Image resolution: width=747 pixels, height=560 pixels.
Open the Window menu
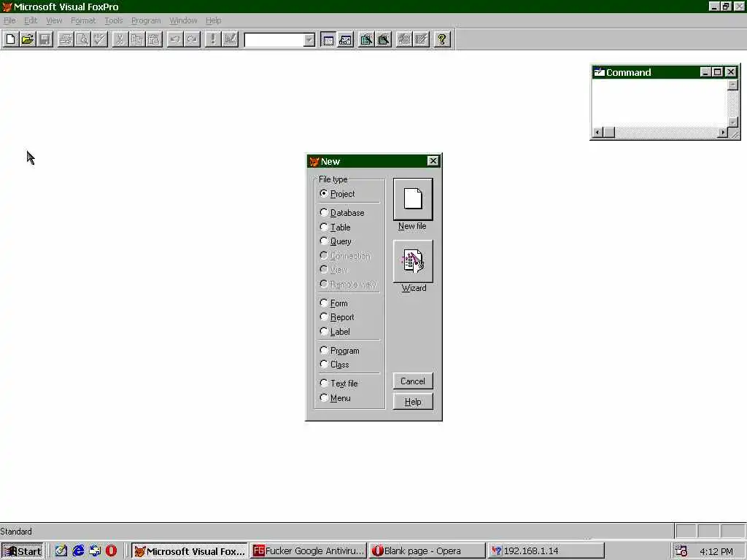[183, 20]
